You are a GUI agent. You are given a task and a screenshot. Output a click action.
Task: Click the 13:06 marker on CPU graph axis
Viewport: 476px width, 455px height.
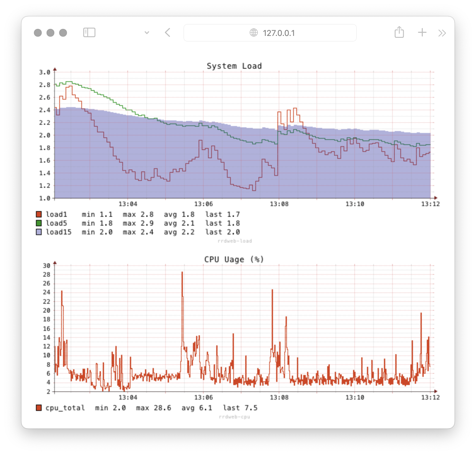[x=203, y=398]
